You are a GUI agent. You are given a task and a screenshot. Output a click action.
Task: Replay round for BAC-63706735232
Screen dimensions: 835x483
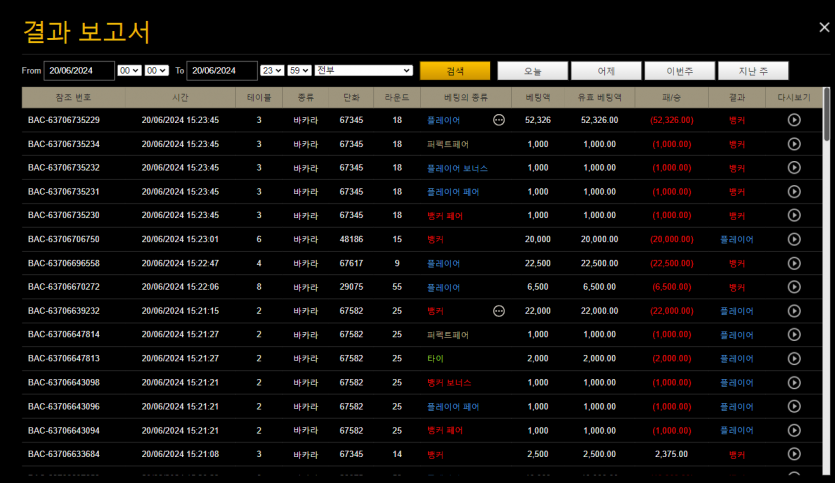coord(794,167)
